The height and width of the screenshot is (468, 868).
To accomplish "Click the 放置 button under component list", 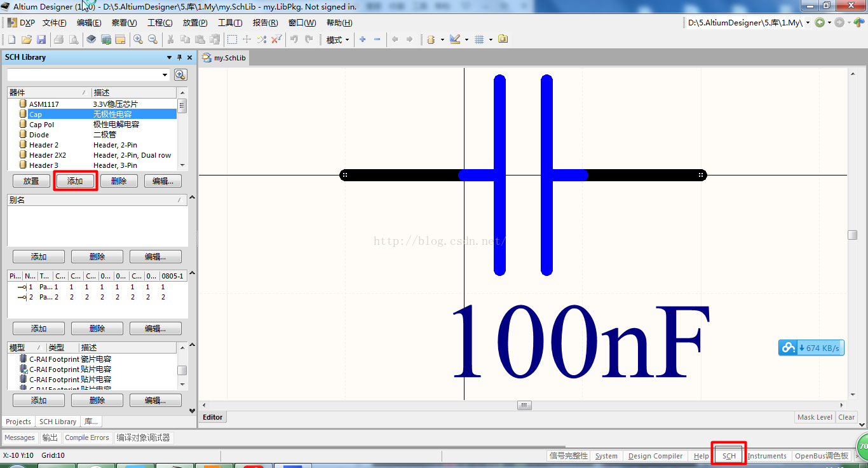I will 31,181.
